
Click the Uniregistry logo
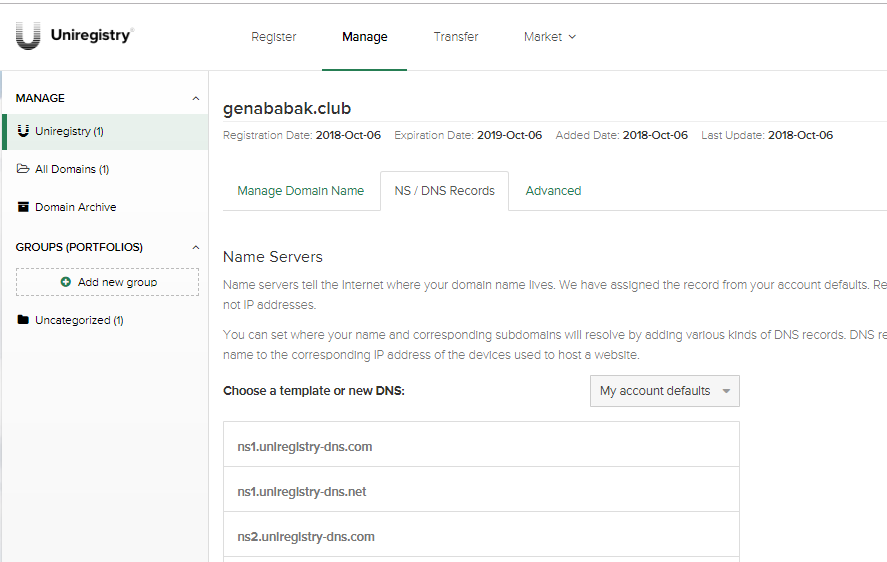click(x=74, y=36)
